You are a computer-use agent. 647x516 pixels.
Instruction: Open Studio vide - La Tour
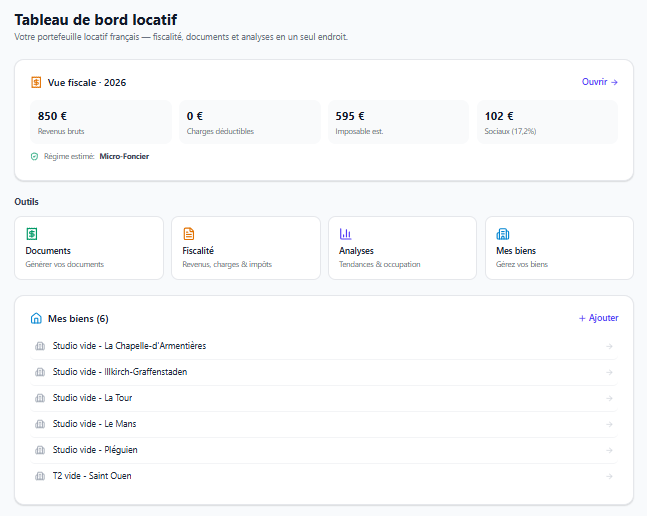[x=324, y=398]
